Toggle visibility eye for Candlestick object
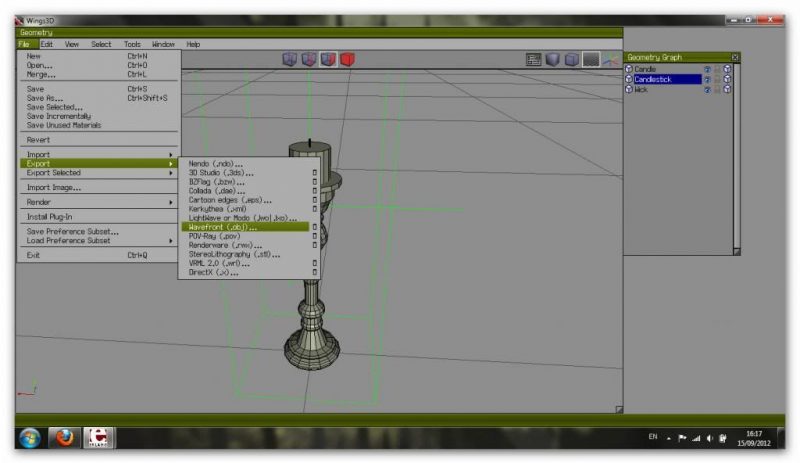The width and height of the screenshot is (800, 463). [x=706, y=79]
